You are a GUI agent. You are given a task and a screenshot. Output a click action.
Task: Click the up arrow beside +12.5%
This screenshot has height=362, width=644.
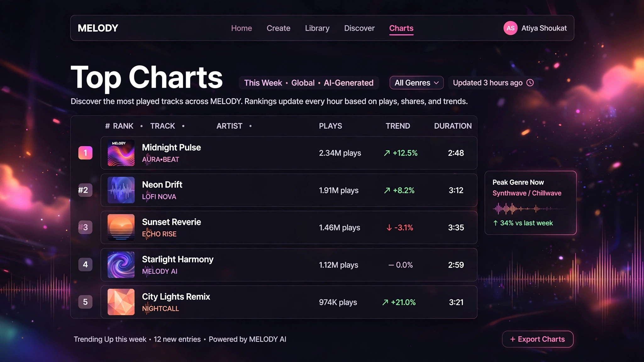[387, 153]
